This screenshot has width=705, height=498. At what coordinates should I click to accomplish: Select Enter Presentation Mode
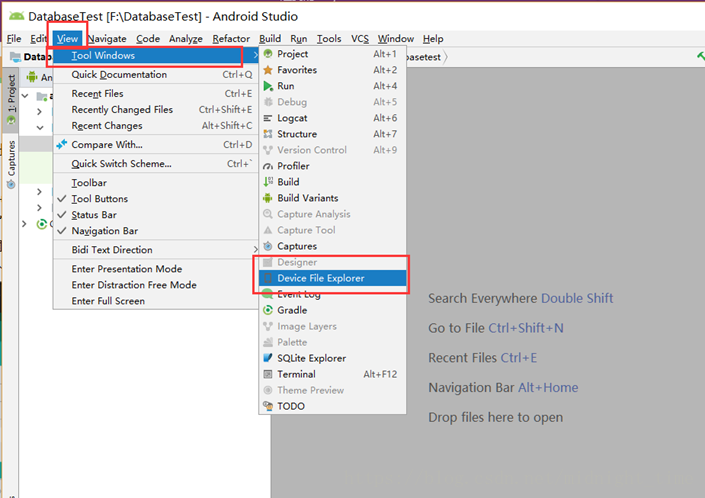155,269
